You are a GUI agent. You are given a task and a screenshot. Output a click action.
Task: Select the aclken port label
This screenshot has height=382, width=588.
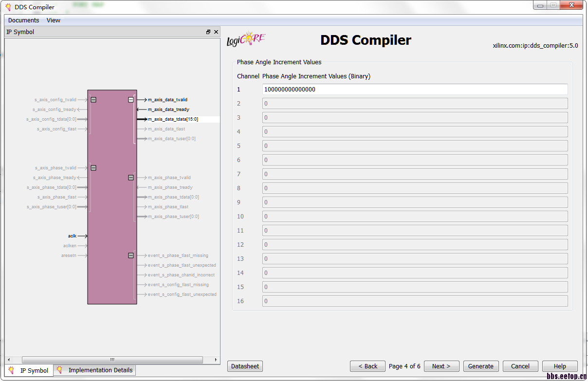(x=70, y=246)
